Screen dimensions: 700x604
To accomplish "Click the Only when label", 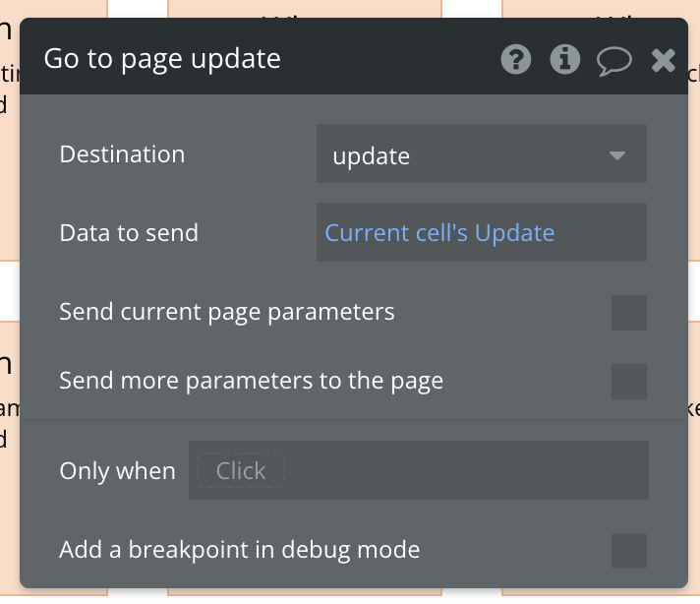I will coord(117,471).
